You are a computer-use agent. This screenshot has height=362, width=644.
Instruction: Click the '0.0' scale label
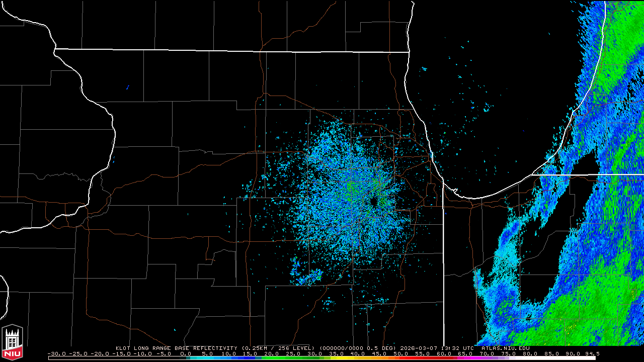(x=186, y=354)
